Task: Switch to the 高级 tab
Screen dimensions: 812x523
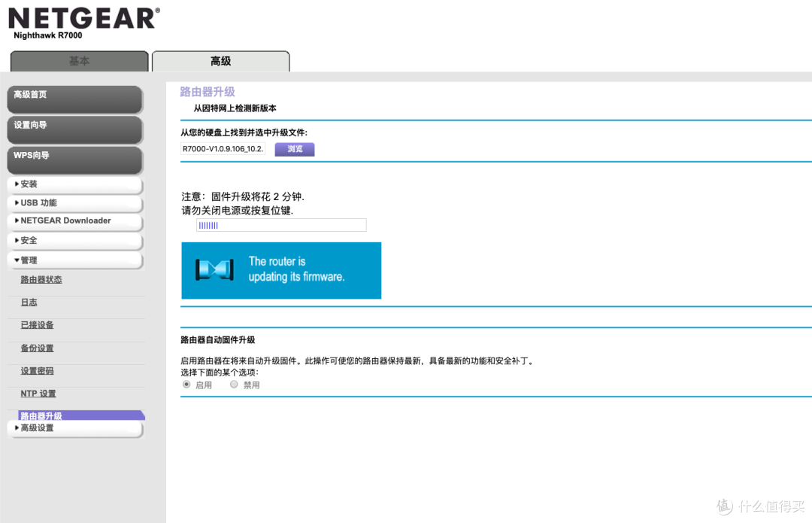Action: pos(220,61)
